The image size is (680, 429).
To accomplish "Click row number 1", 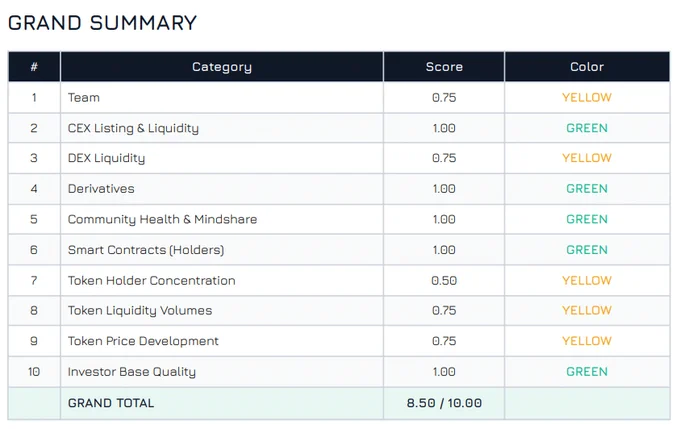I will tap(34, 98).
